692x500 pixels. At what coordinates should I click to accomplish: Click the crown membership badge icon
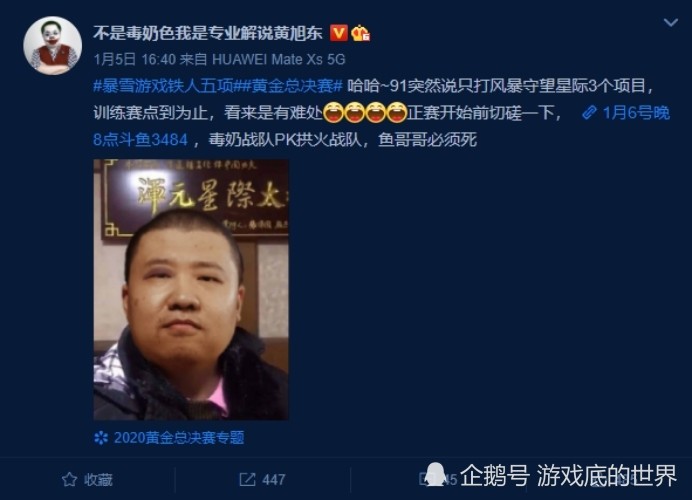pos(361,33)
